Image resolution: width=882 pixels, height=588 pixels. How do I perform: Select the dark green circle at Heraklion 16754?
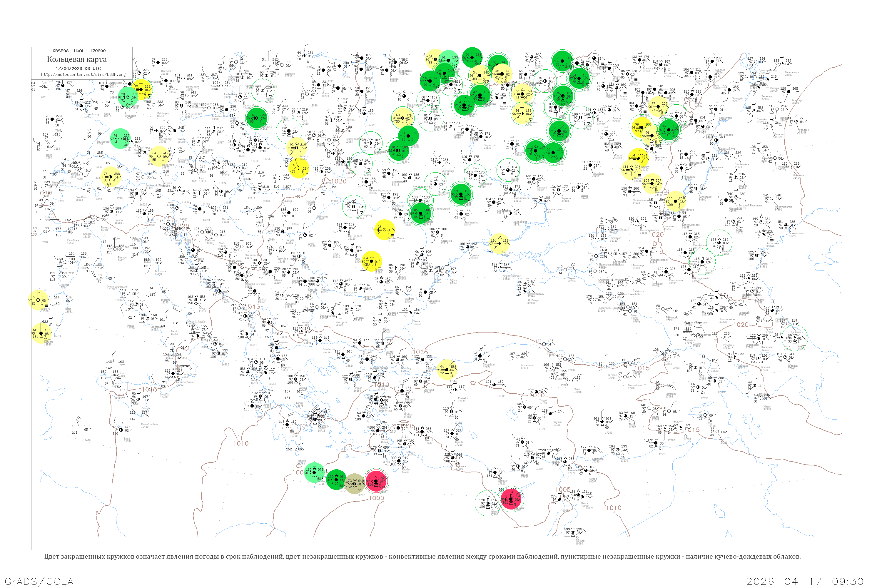(336, 480)
